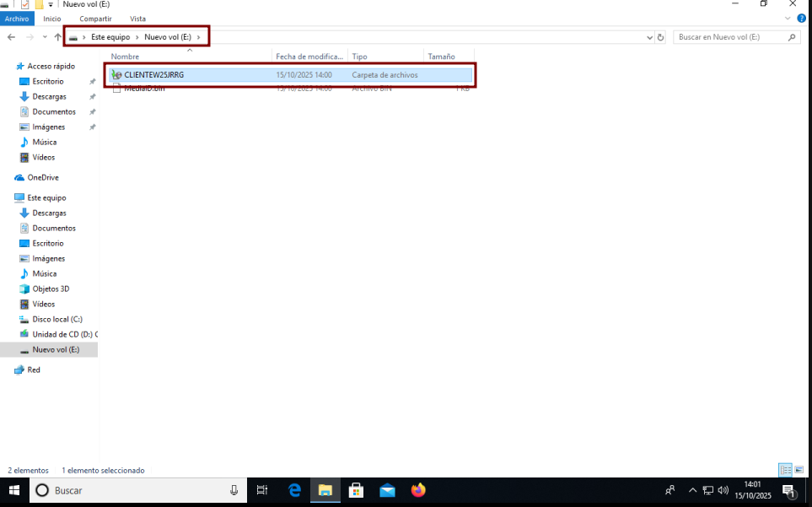Select 'Este equipo' in the navigation pane

[x=46, y=198]
